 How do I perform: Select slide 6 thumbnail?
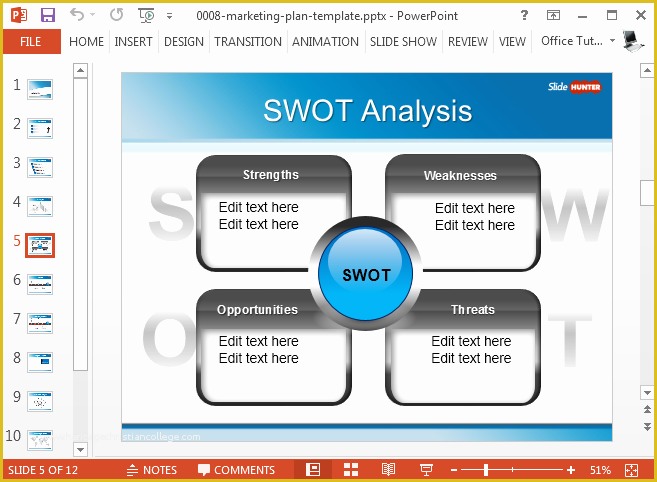click(x=40, y=284)
